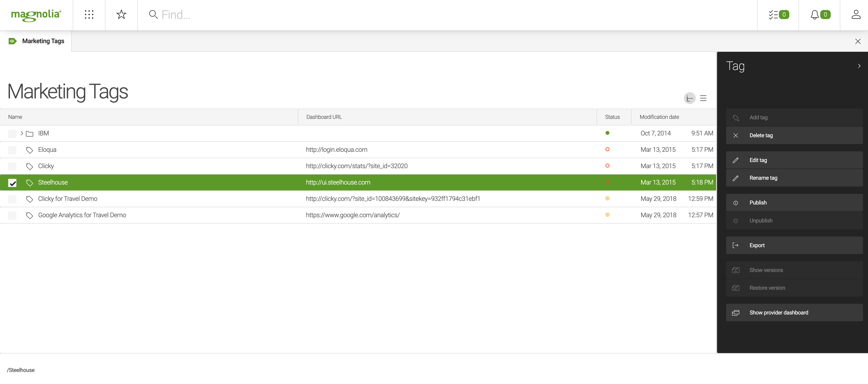Click Unpublish button in Tag panel
Screen dimensions: 868x384
(761, 220)
